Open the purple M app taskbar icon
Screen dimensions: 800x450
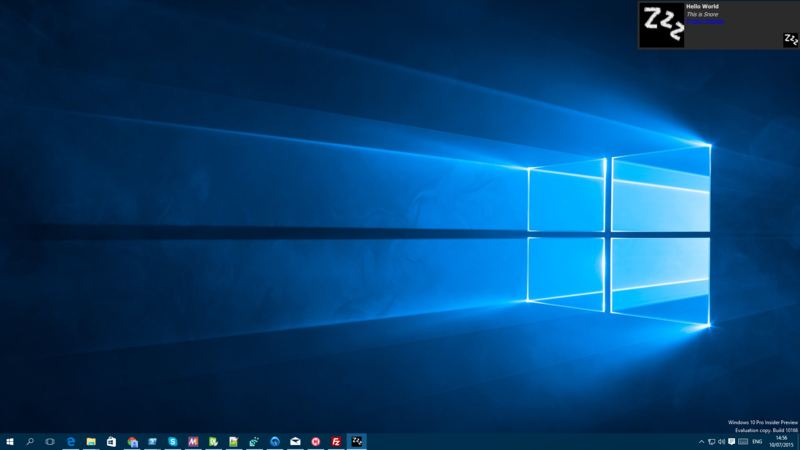(x=193, y=442)
